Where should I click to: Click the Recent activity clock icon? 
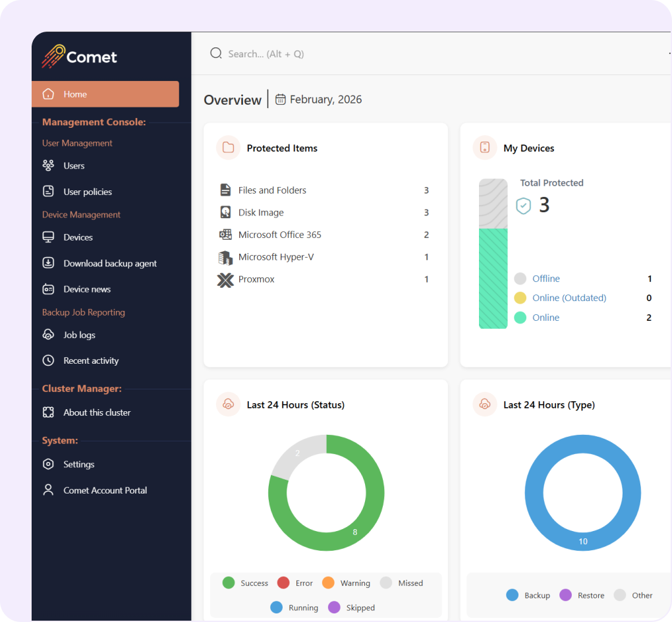click(48, 360)
